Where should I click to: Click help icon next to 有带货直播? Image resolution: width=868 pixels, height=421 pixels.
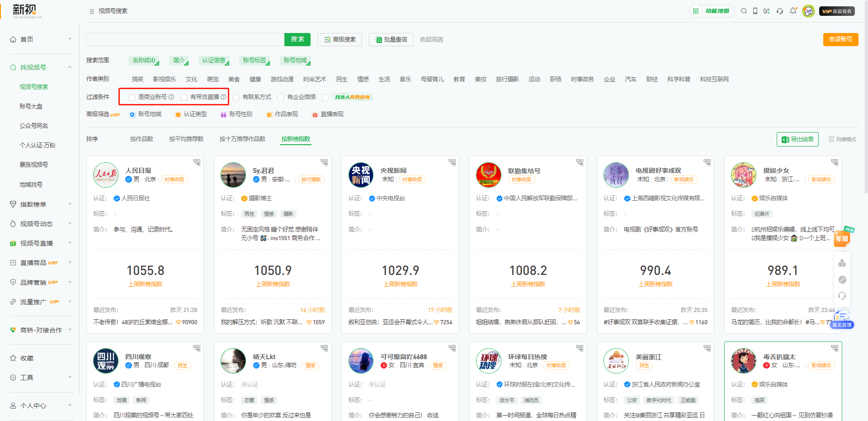[x=223, y=97]
